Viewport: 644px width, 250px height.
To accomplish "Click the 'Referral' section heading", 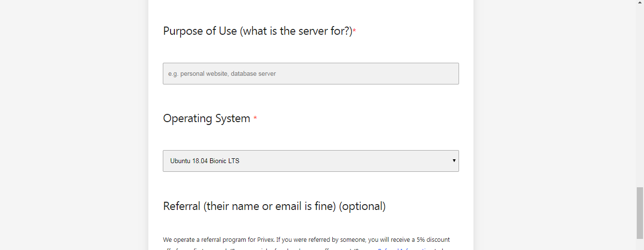I will click(182, 207).
